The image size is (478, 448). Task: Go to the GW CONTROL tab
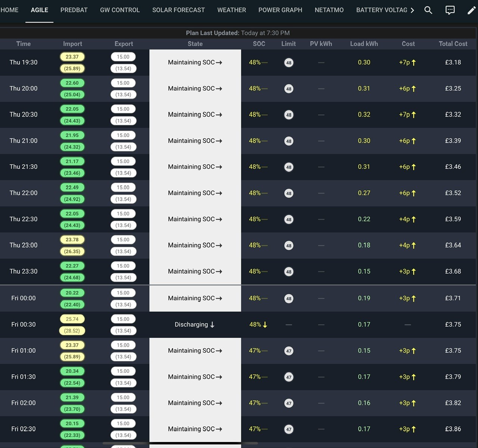click(120, 10)
